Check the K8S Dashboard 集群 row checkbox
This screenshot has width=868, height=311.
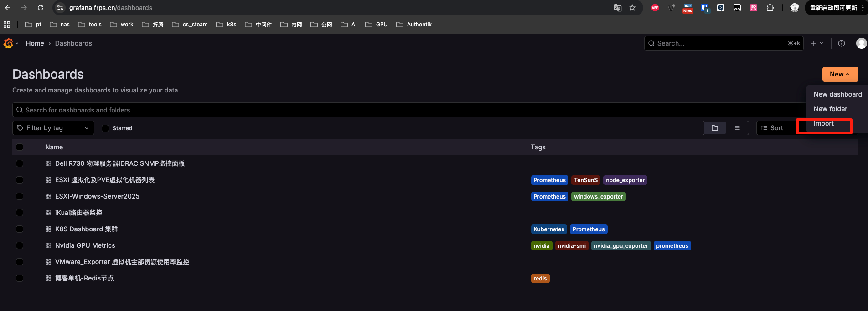pos(20,229)
